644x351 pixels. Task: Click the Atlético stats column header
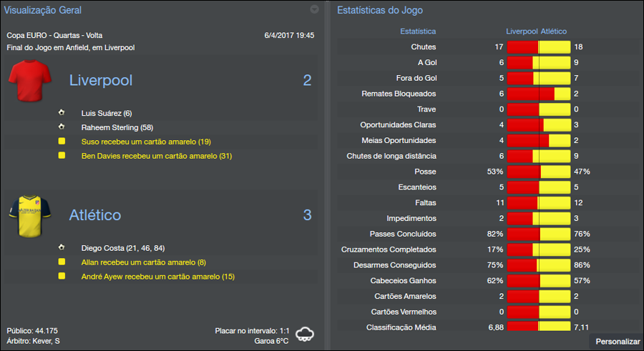coord(554,31)
